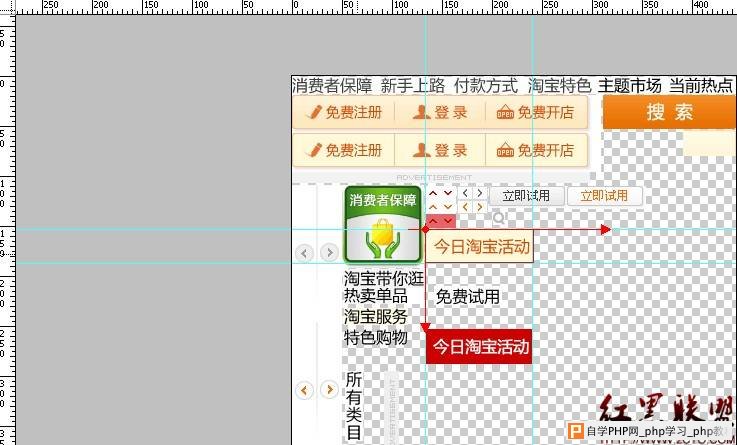Click the lower 免费开店 button text
This screenshot has height=445, width=737.
point(546,150)
